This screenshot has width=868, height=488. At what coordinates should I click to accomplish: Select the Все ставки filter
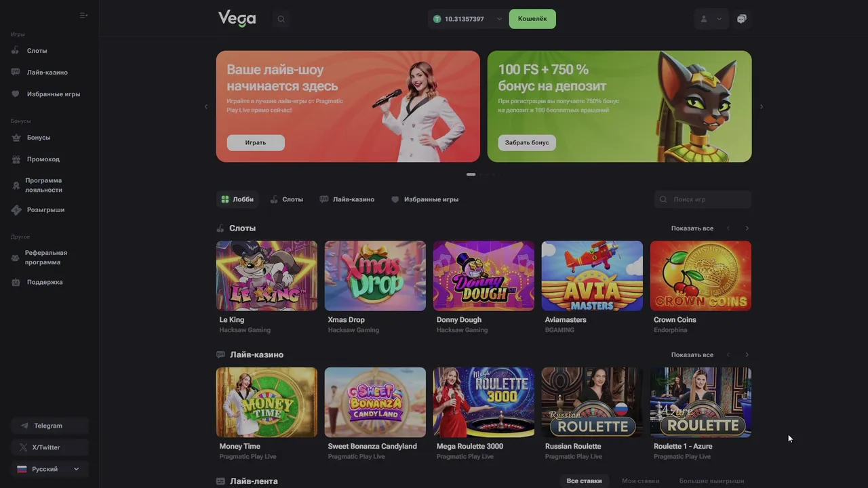pos(584,481)
